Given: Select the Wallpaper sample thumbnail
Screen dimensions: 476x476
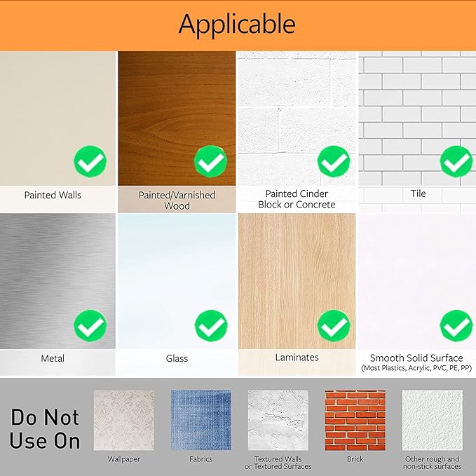Looking at the screenshot, I should click(x=124, y=420).
